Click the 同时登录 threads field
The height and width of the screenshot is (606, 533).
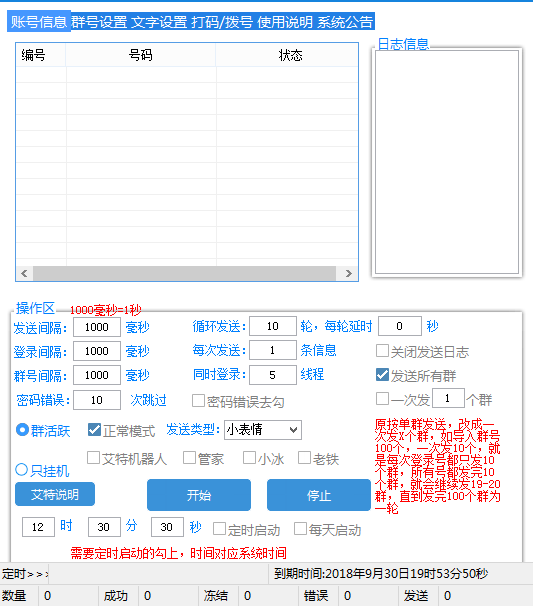(273, 374)
